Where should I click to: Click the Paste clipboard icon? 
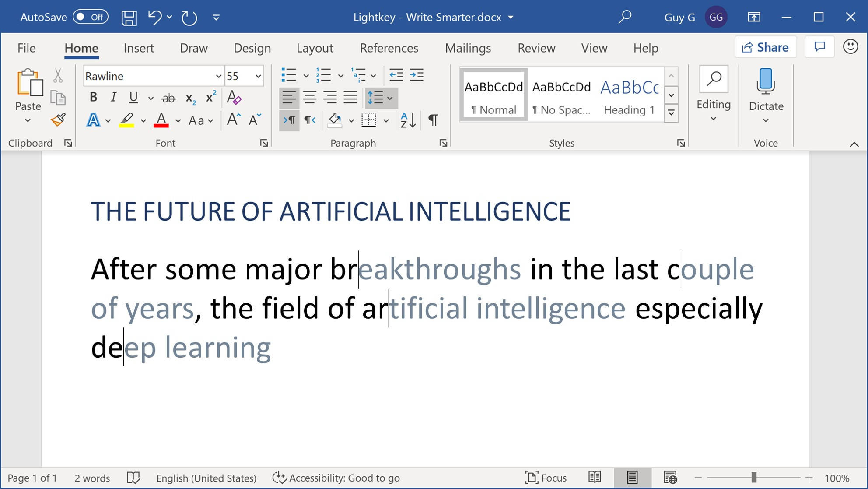coord(29,82)
